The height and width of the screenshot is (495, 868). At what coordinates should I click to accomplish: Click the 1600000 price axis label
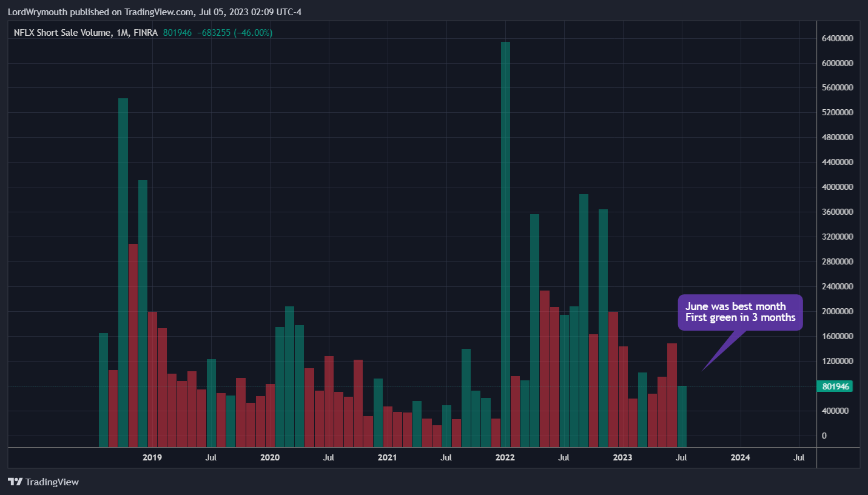coord(838,337)
